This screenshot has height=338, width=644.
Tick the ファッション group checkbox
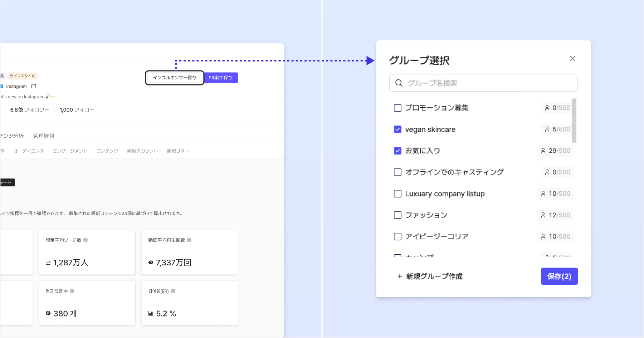397,215
